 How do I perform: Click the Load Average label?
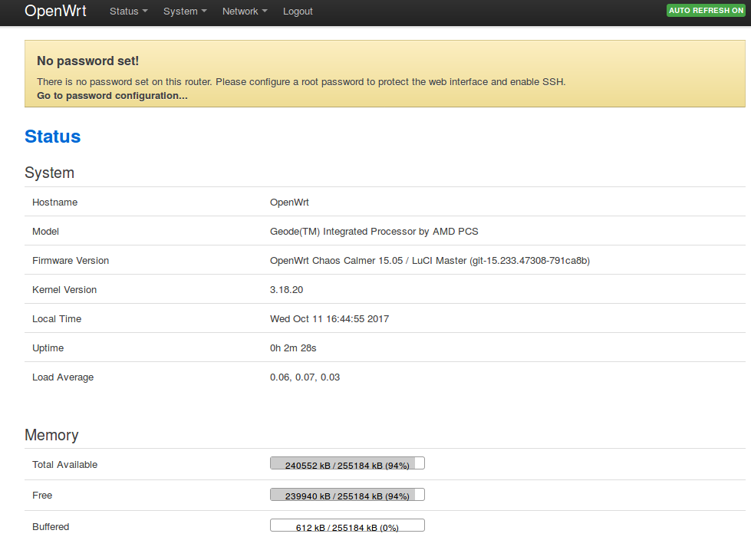click(63, 377)
